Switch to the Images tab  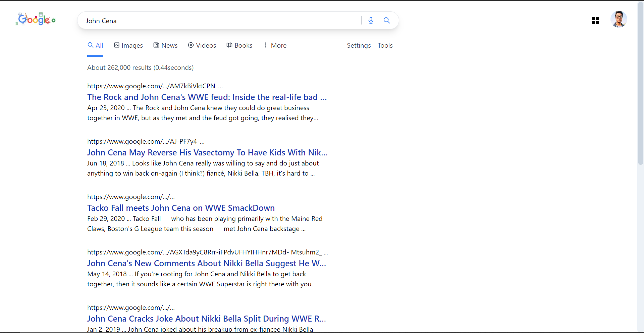(128, 45)
